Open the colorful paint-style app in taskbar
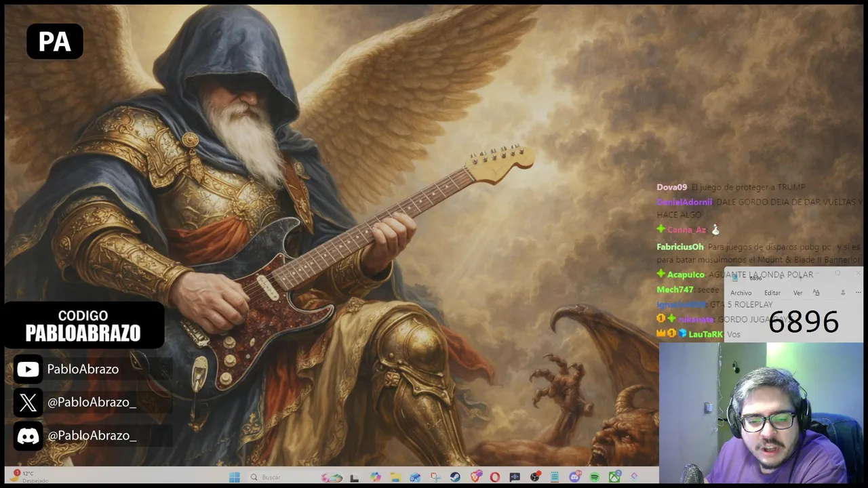This screenshot has width=868, height=488. click(332, 477)
